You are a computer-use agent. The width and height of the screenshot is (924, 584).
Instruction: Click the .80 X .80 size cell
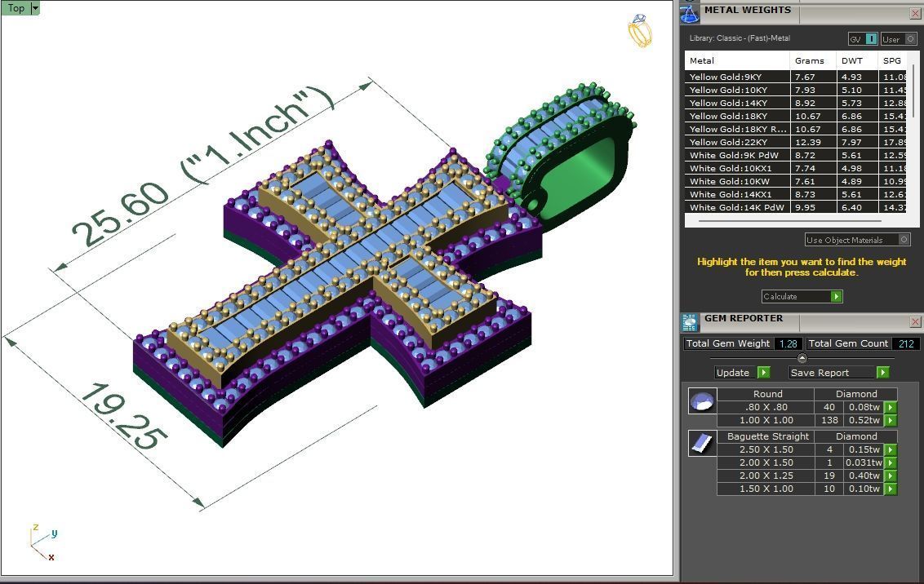(766, 407)
